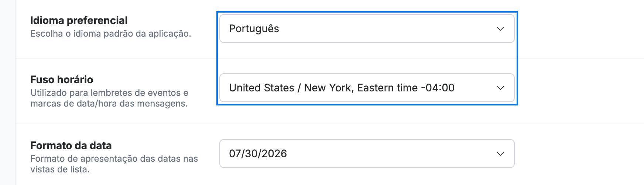Click the chevron arrow beside 07/30/2026
This screenshot has width=644, height=185.
500,154
